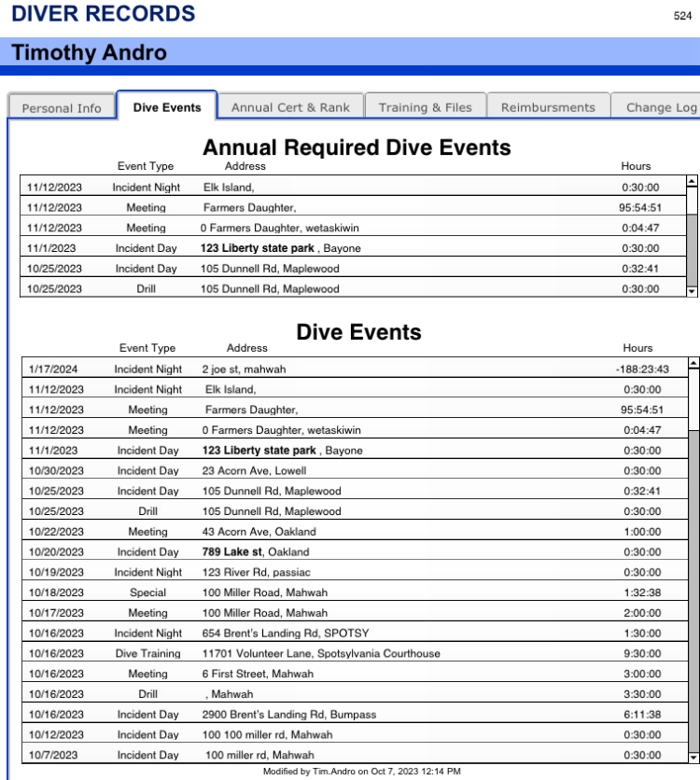Click up arrow of Dive Events scrollbar
Image resolution: width=700 pixels, height=780 pixels.
(693, 363)
